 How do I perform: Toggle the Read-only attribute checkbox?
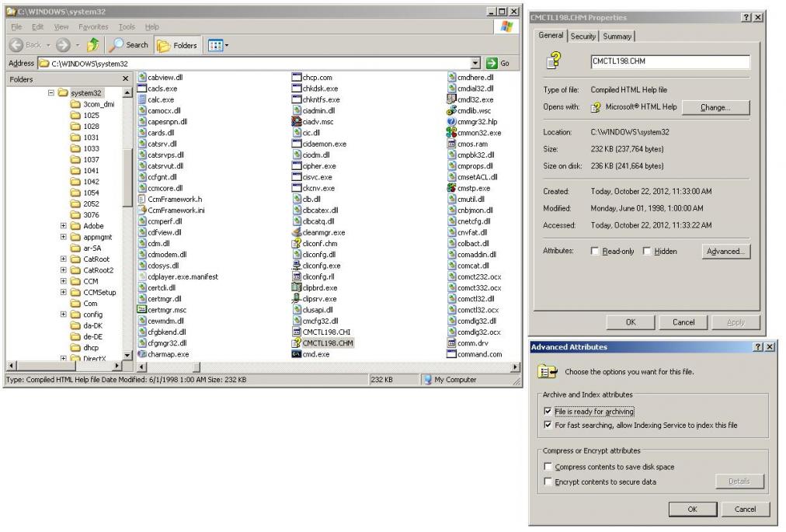[595, 251]
